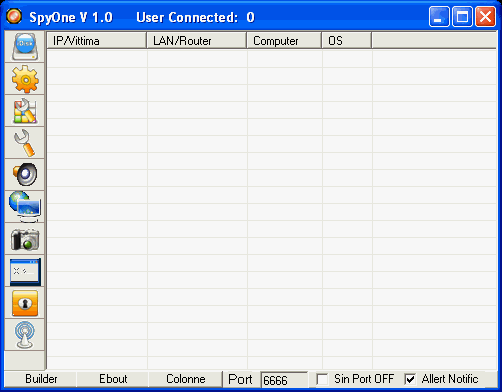Uncheck the Allert Notific checkbox
Viewport: 502px width, 392px height.
coord(410,379)
